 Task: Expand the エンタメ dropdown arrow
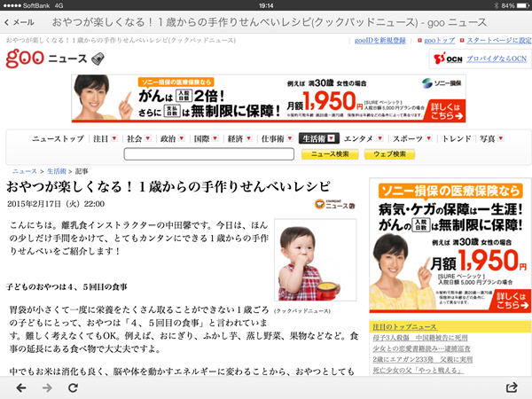pyautogui.click(x=380, y=138)
